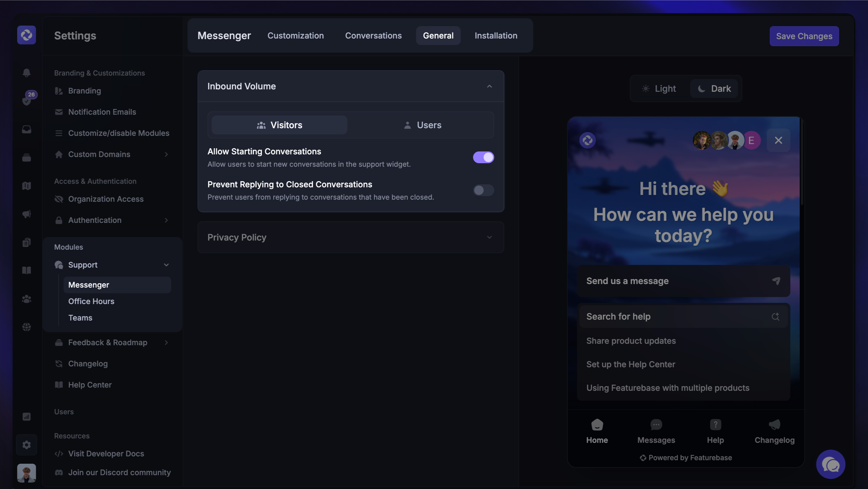Click the send arrow beside Send us a message
The width and height of the screenshot is (868, 489).
click(776, 281)
